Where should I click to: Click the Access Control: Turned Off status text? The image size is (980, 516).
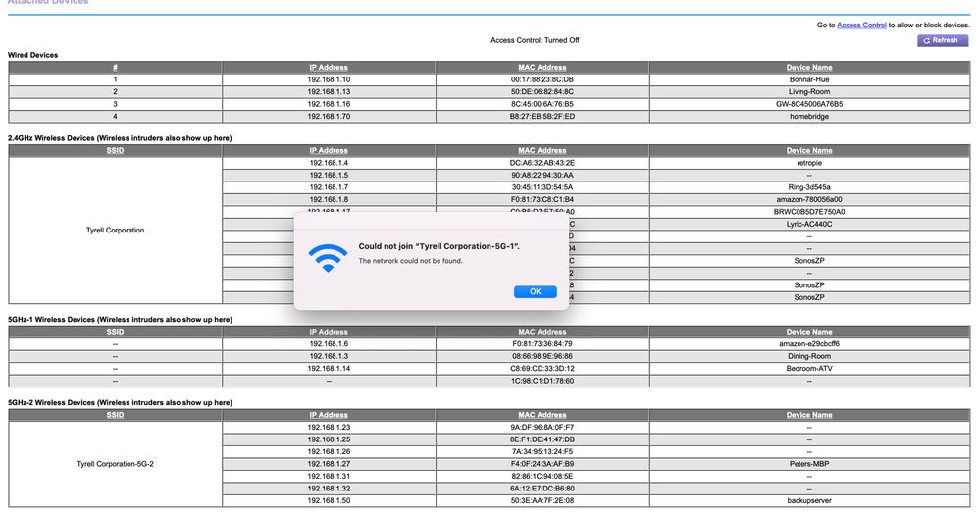point(535,40)
